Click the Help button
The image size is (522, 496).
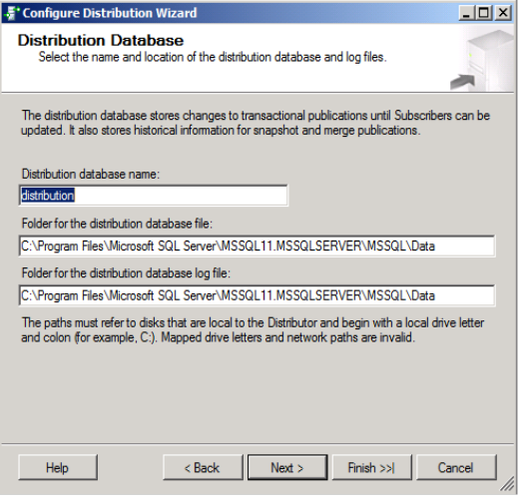(58, 467)
